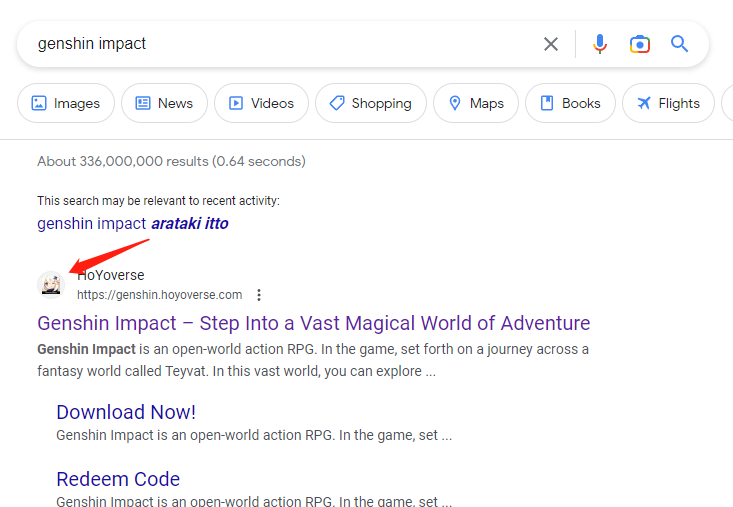Image resolution: width=733 pixels, height=507 pixels.
Task: Open the Redeem Code sitelink
Action: click(118, 479)
